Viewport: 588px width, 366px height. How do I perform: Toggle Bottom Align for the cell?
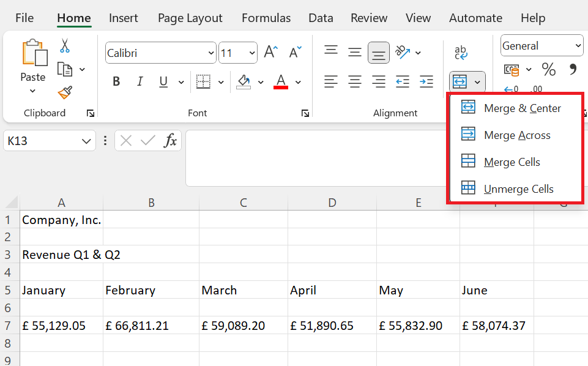(379, 53)
